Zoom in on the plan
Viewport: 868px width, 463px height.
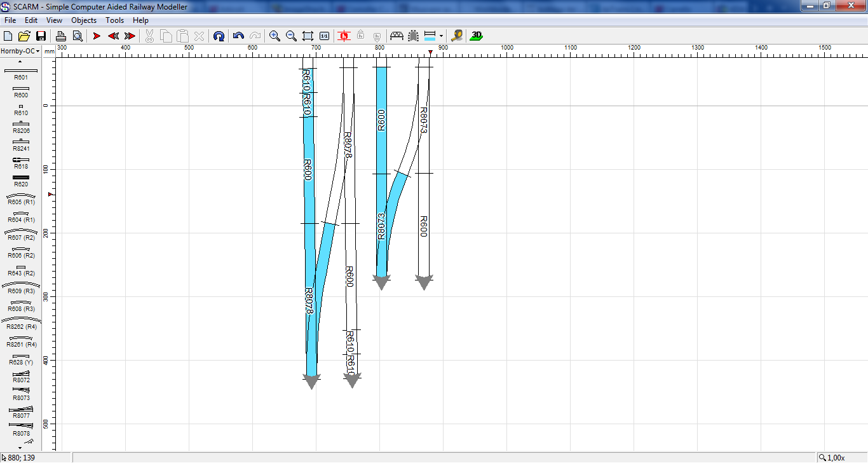point(275,36)
